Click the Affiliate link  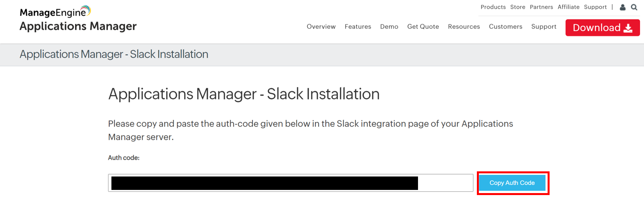click(x=568, y=7)
